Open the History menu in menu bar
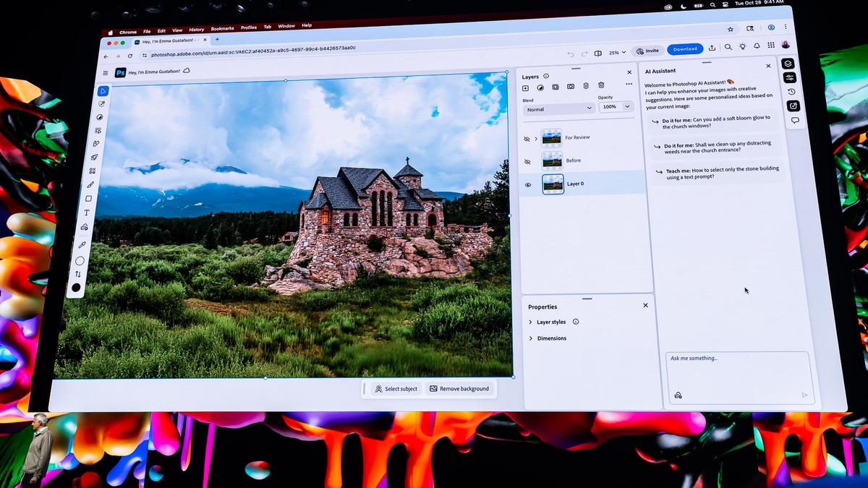This screenshot has width=868, height=488. 197,30
